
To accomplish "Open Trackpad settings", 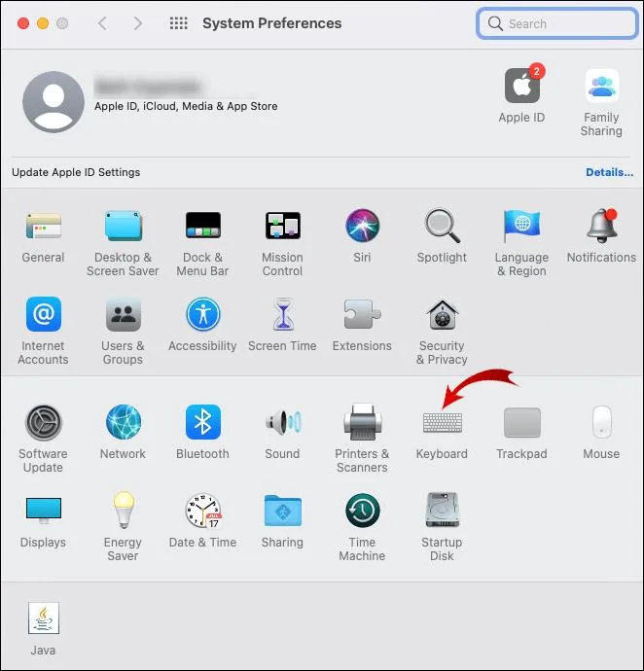I will tap(522, 423).
